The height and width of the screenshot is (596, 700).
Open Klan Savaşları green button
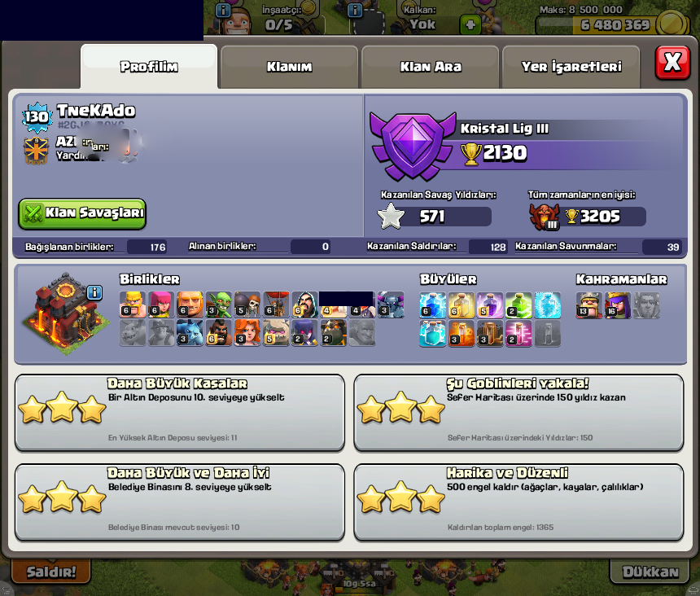click(x=82, y=214)
